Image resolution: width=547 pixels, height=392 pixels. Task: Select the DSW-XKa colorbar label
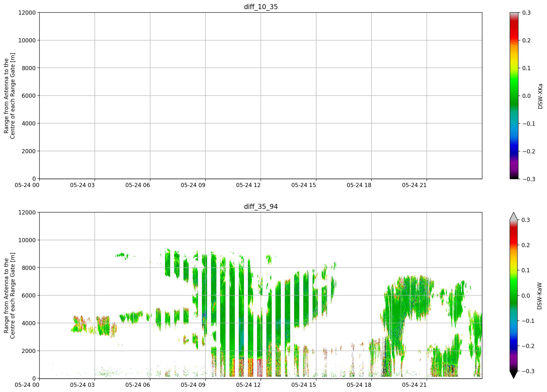click(540, 96)
